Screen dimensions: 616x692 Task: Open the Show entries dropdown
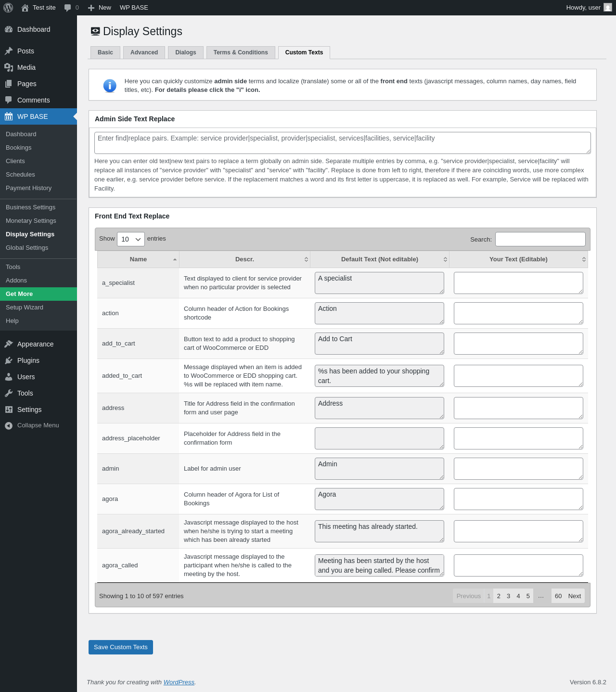pyautogui.click(x=131, y=239)
